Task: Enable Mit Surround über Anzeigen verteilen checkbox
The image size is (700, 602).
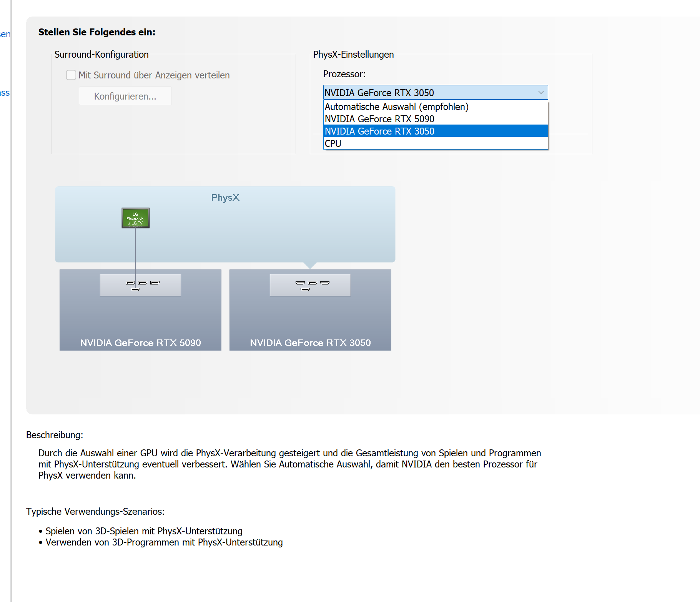Action: coord(71,75)
